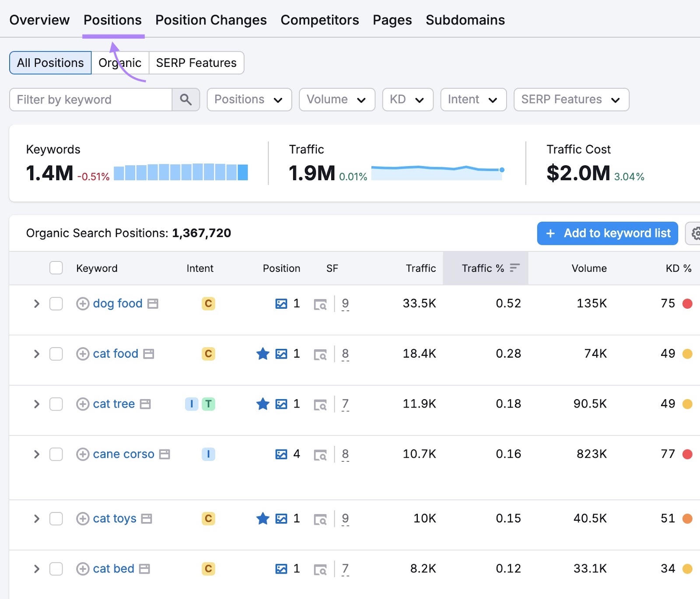This screenshot has width=700, height=599.
Task: Select the checkbox for cat bed
Action: point(56,569)
